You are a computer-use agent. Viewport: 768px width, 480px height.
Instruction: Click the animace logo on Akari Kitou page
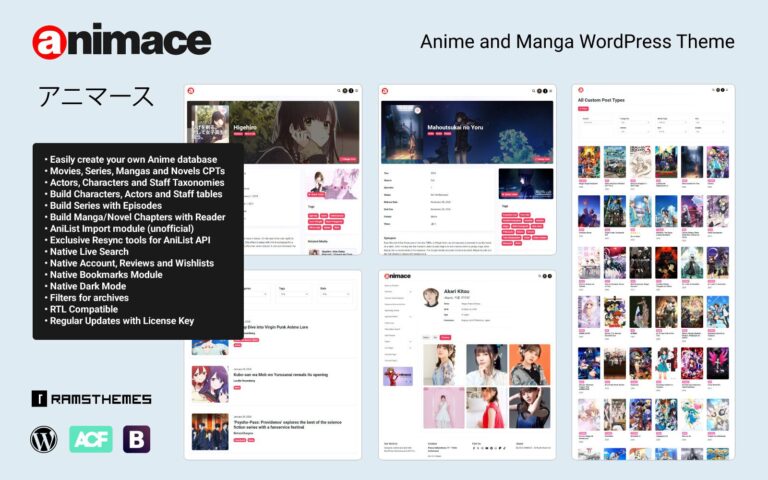(398, 276)
